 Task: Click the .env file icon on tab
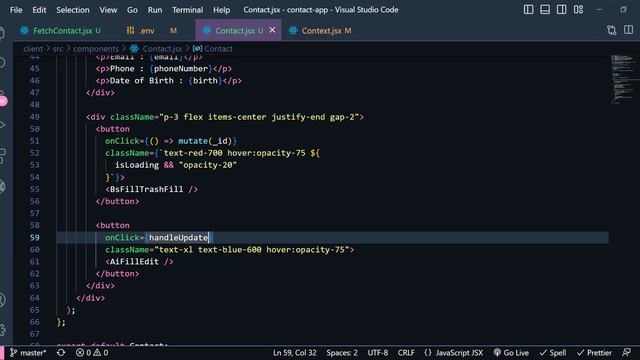tap(131, 30)
